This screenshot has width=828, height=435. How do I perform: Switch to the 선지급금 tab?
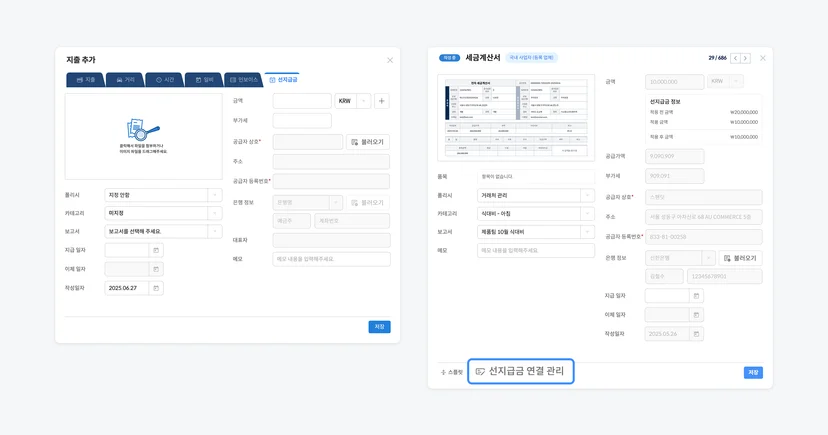283,80
